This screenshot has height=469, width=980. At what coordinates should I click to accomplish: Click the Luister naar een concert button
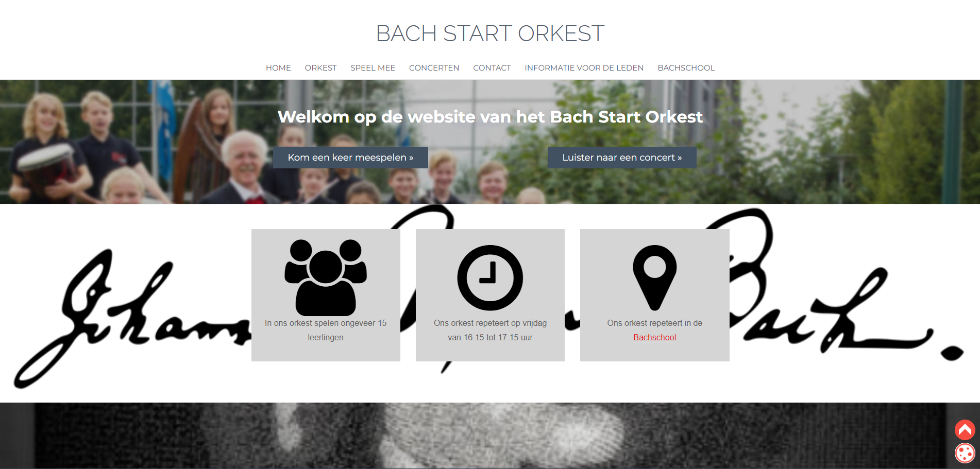[622, 158]
